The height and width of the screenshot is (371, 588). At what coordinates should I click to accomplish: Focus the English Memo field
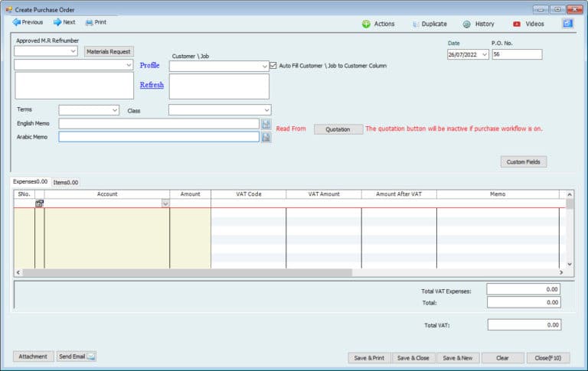pyautogui.click(x=158, y=124)
